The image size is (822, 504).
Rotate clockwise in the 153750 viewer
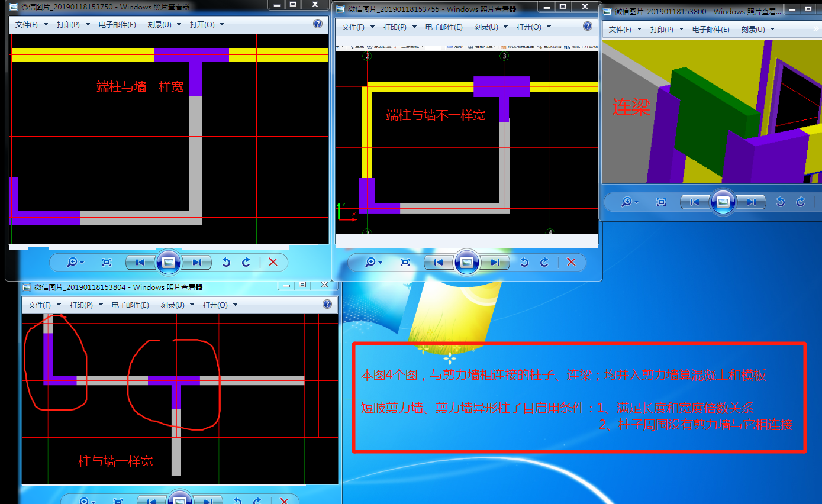click(246, 262)
